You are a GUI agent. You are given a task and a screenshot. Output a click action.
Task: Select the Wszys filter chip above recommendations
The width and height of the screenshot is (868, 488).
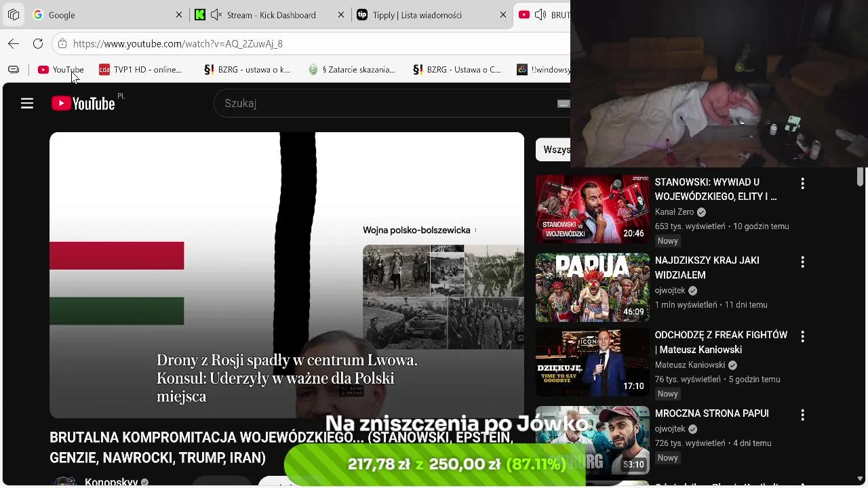point(553,150)
